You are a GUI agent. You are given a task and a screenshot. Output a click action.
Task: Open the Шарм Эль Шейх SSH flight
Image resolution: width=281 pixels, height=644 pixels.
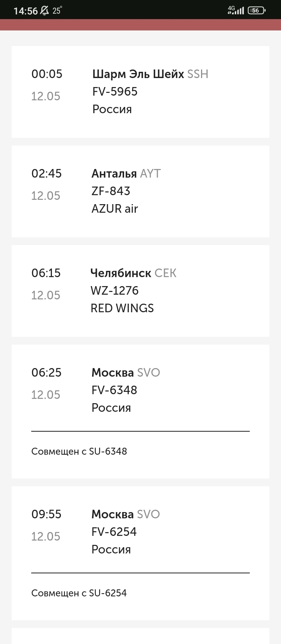click(x=150, y=74)
